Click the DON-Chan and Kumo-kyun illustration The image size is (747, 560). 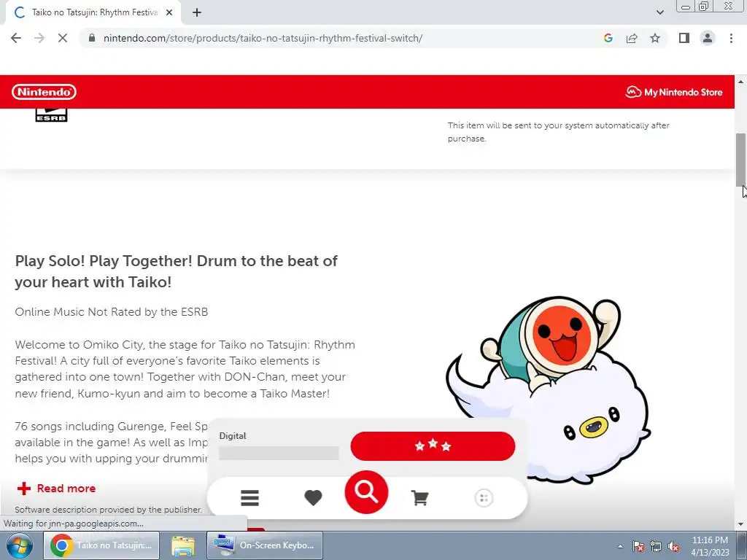tap(548, 391)
